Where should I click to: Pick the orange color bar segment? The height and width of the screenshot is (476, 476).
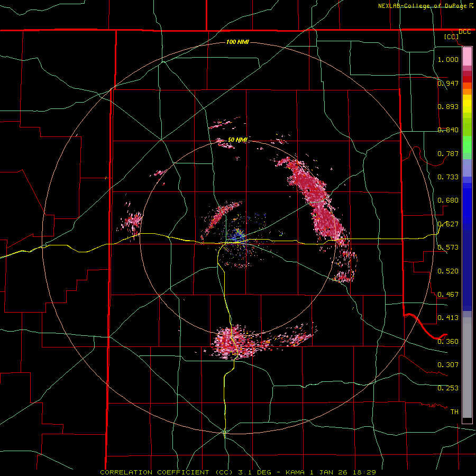(x=467, y=91)
